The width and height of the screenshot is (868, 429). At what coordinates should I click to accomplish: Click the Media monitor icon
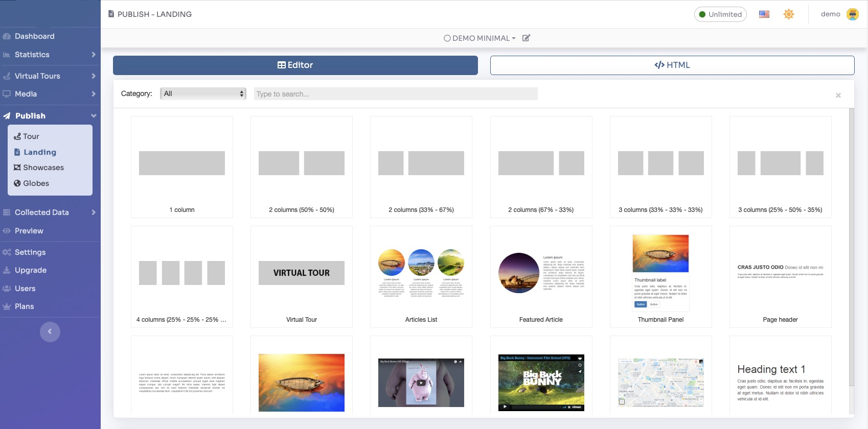tap(7, 94)
